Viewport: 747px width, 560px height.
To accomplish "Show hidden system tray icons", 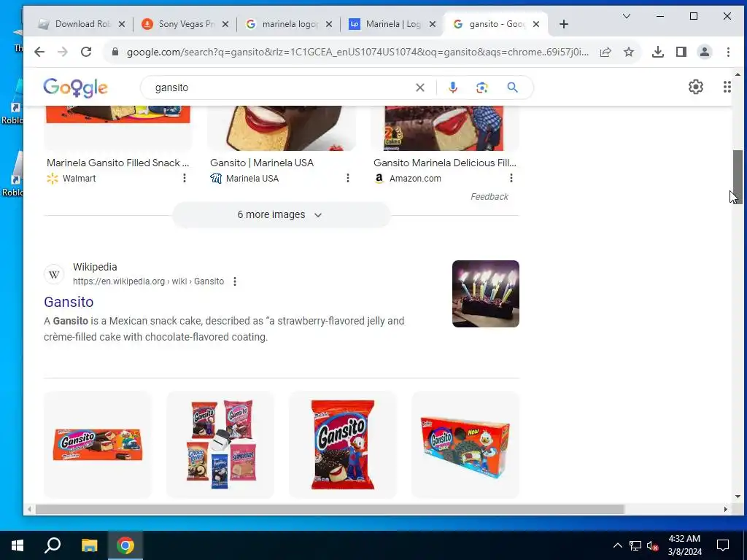I will pyautogui.click(x=617, y=545).
